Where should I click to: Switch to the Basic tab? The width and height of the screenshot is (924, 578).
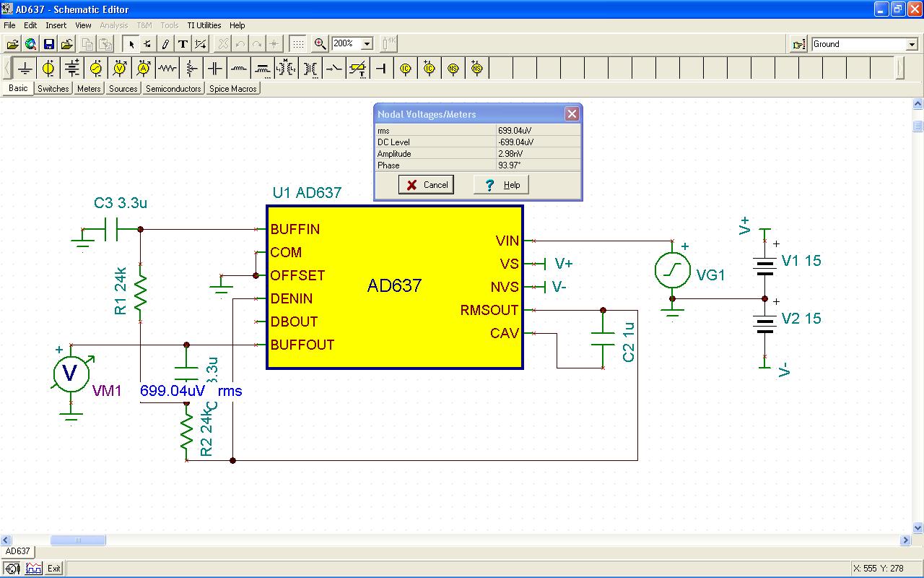(x=18, y=88)
